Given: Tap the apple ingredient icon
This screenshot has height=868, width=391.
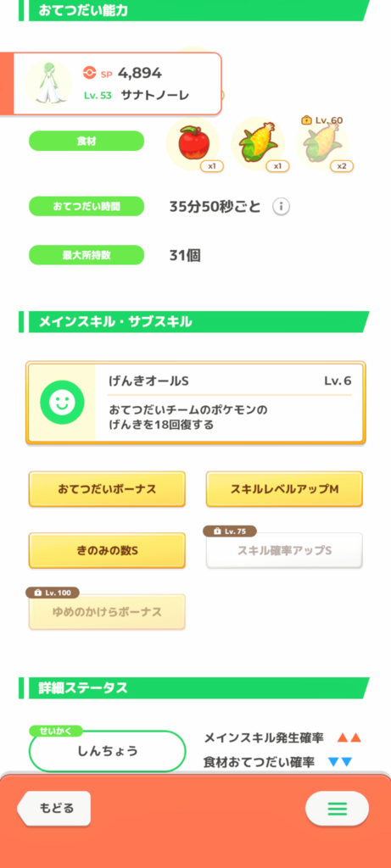Looking at the screenshot, I should pyautogui.click(x=193, y=144).
